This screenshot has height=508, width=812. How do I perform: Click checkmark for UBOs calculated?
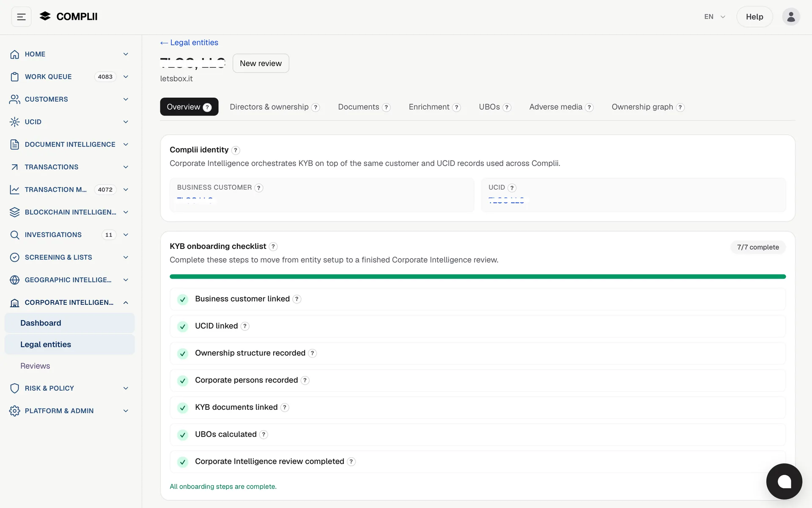[x=183, y=435]
